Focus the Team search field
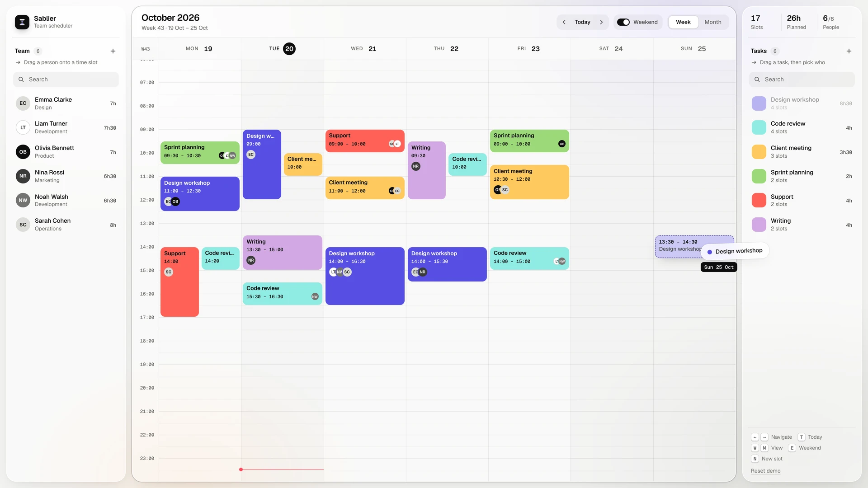The width and height of the screenshot is (868, 488). [x=66, y=80]
